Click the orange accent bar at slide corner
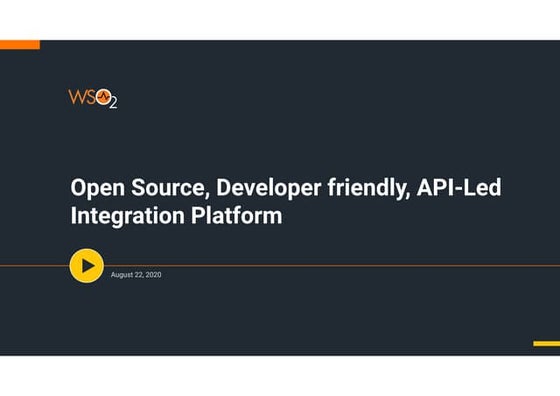The height and width of the screenshot is (396, 560). point(20,45)
